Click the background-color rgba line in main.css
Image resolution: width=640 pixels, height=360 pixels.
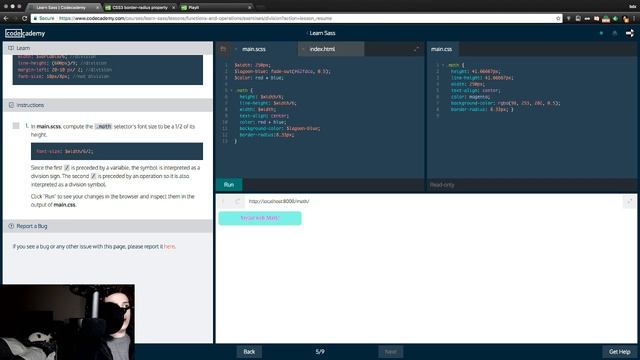point(505,103)
